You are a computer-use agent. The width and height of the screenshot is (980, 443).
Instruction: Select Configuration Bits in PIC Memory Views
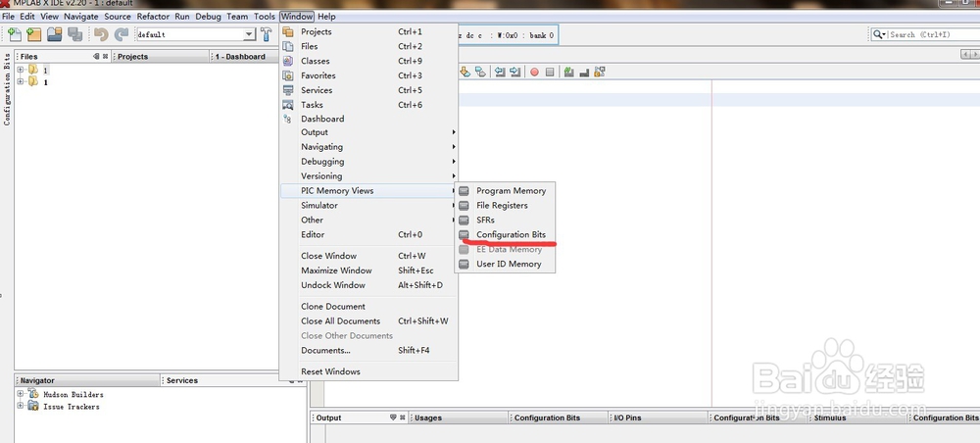(x=505, y=234)
